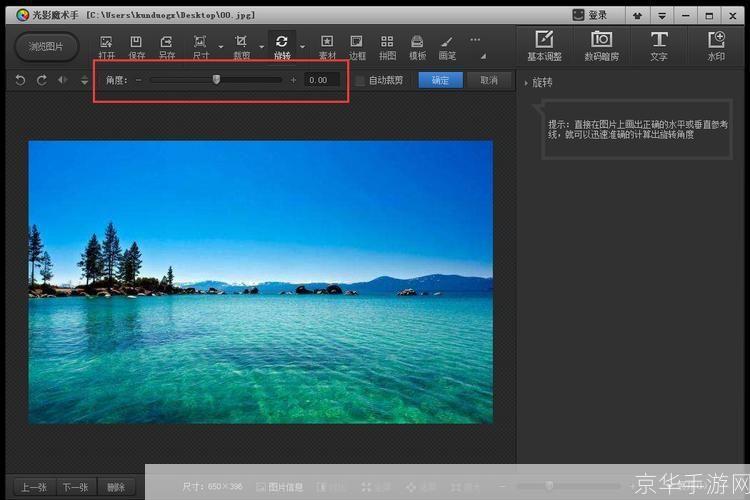Open the 拼图 (Collage) tool
Screen dimensions: 750x500
pyautogui.click(x=387, y=46)
